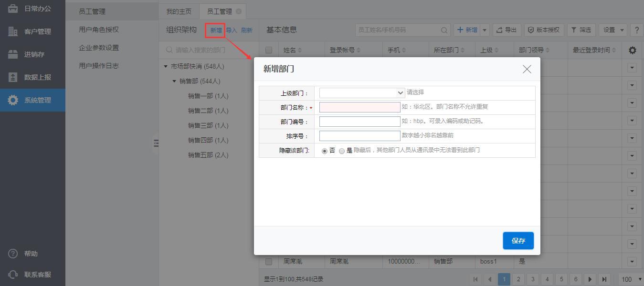Open 用户角色授权 menu item

point(99,30)
